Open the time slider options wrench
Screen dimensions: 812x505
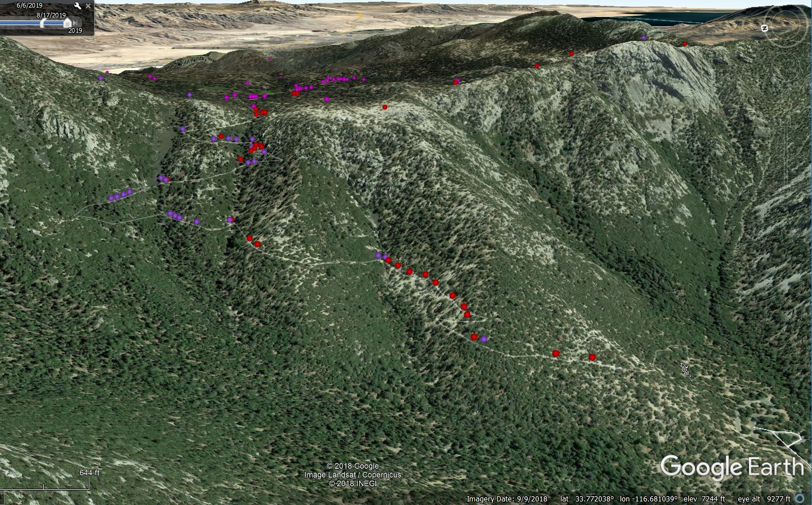(x=78, y=6)
